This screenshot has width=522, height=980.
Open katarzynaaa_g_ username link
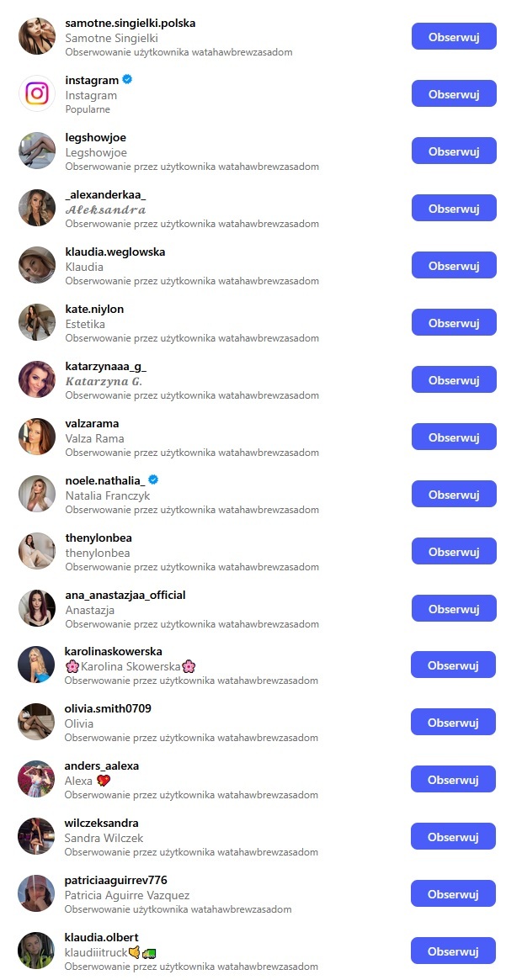click(x=106, y=366)
